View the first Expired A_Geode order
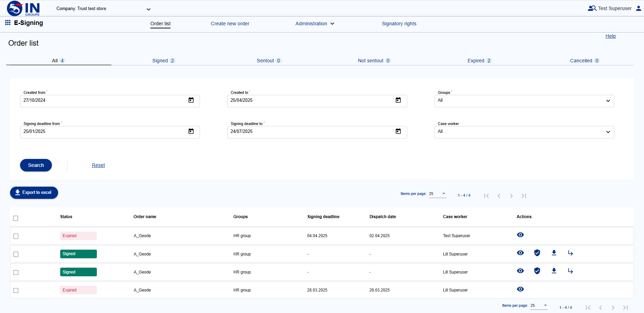This screenshot has width=644, height=313. pos(520,235)
